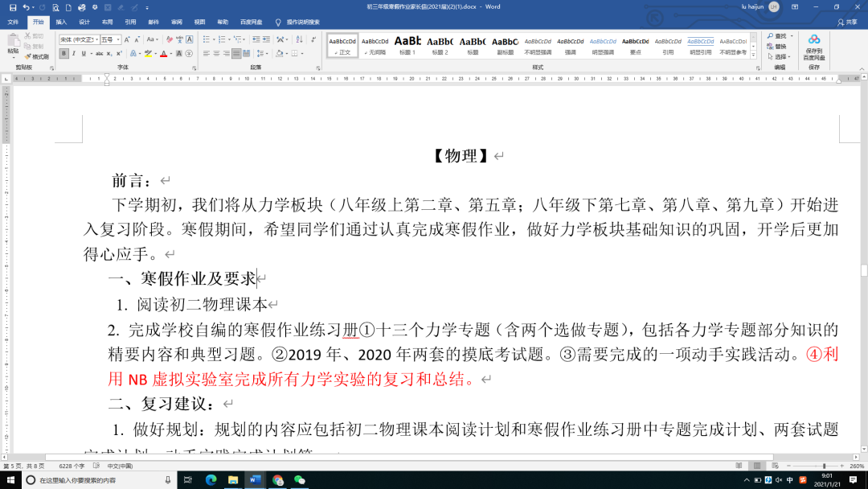868x489 pixels.
Task: Decrease font size with shrink font icon
Action: [137, 39]
